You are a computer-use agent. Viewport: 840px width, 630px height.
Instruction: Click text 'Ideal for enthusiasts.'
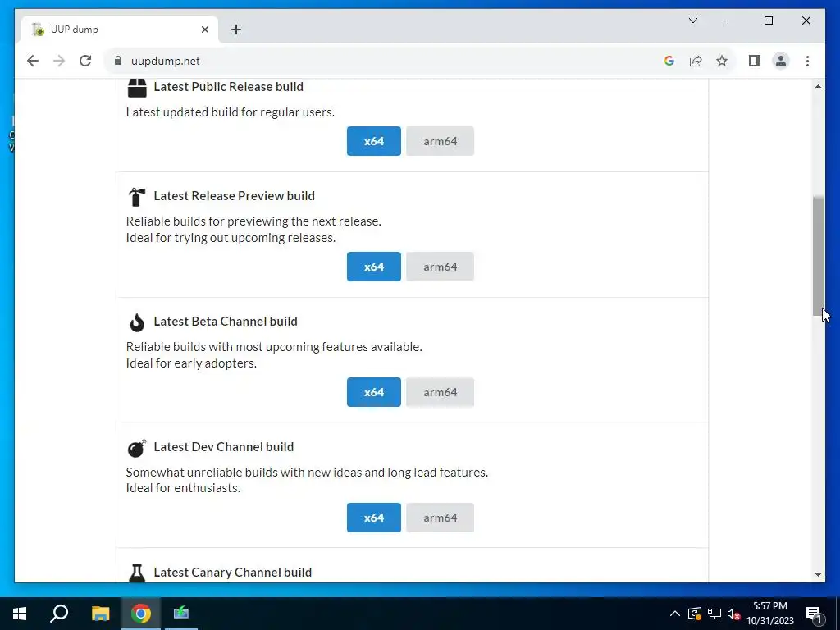[183, 488]
